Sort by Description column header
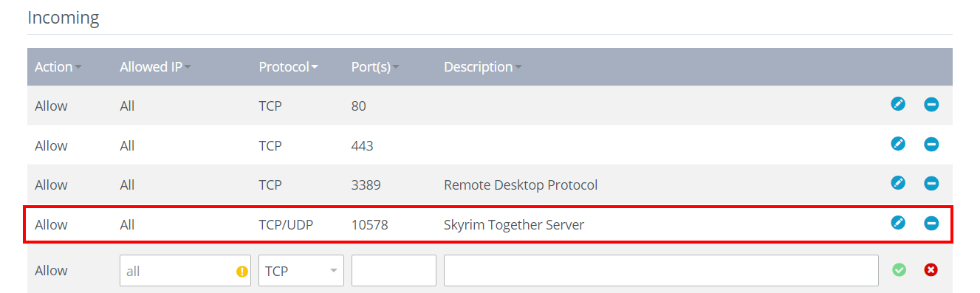The image size is (980, 293). 483,66
